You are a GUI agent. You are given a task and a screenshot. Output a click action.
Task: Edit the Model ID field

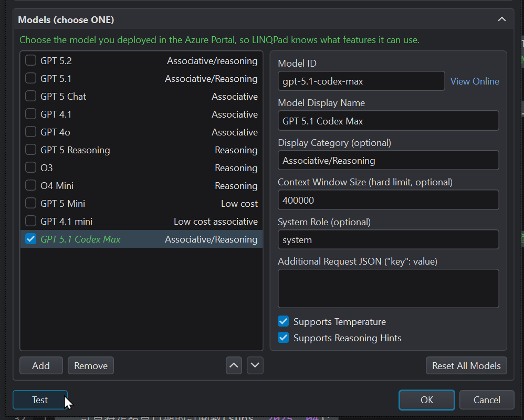click(x=361, y=81)
